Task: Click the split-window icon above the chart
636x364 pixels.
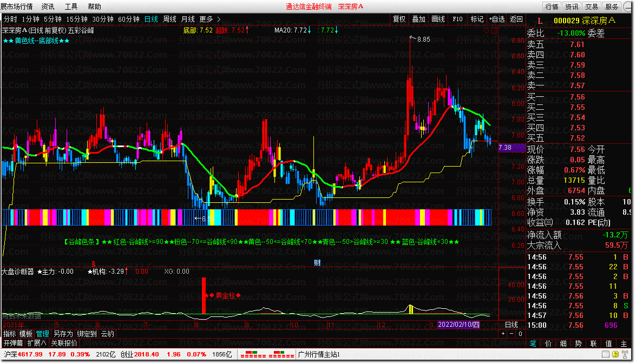Action: 494,30
